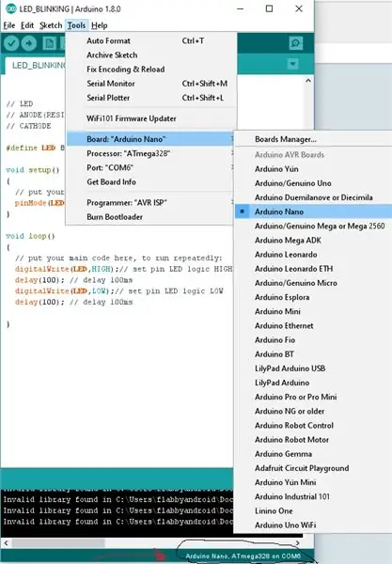Open the Serial Monitor magnifier icon
The height and width of the screenshot is (564, 392).
[x=295, y=43]
